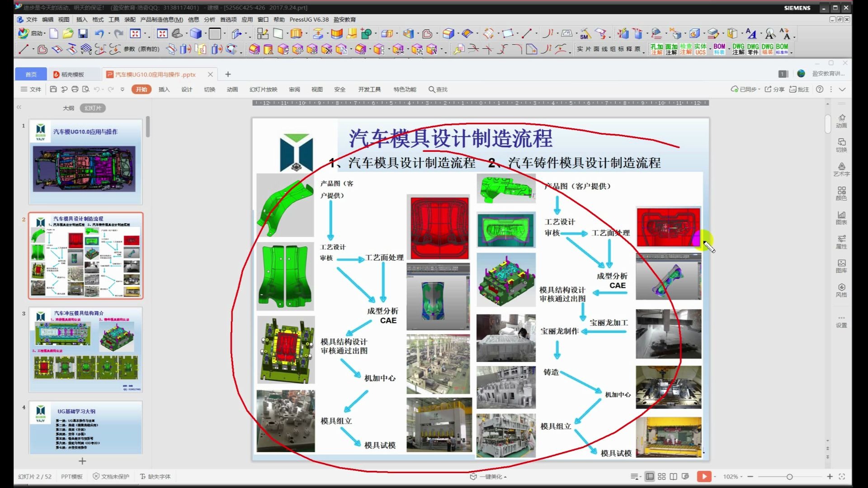Switch to 大纲 outline view
Viewport: 868px width, 488px height.
[68, 108]
